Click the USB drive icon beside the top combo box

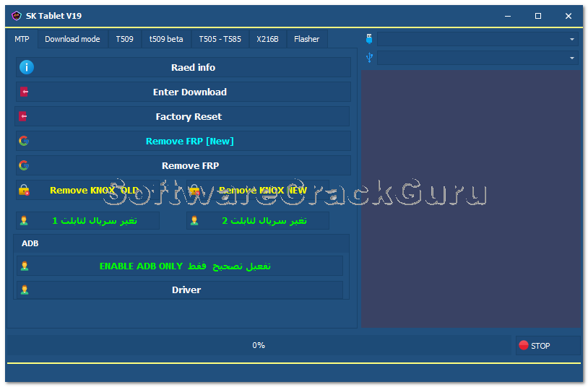coord(369,38)
